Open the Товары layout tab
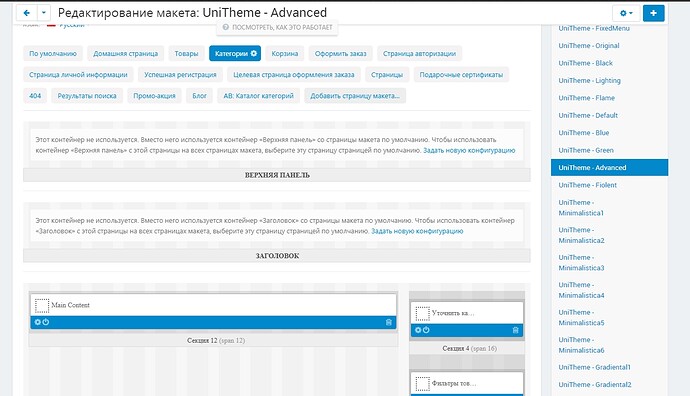The image size is (690, 396). tap(186, 54)
